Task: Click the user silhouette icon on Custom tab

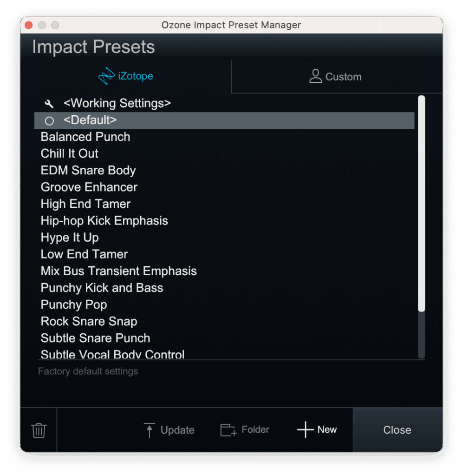Action: coord(315,77)
